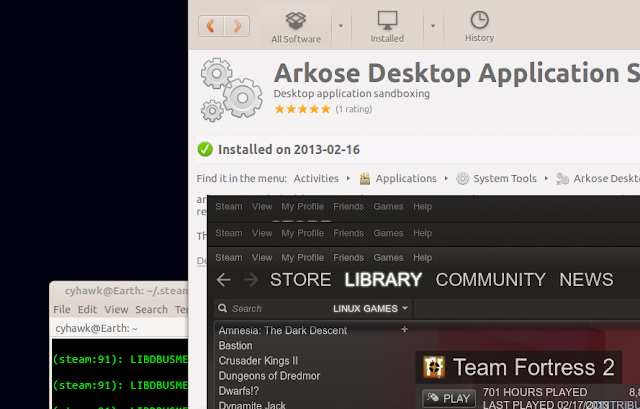
Task: Open the History view
Action: [479, 27]
